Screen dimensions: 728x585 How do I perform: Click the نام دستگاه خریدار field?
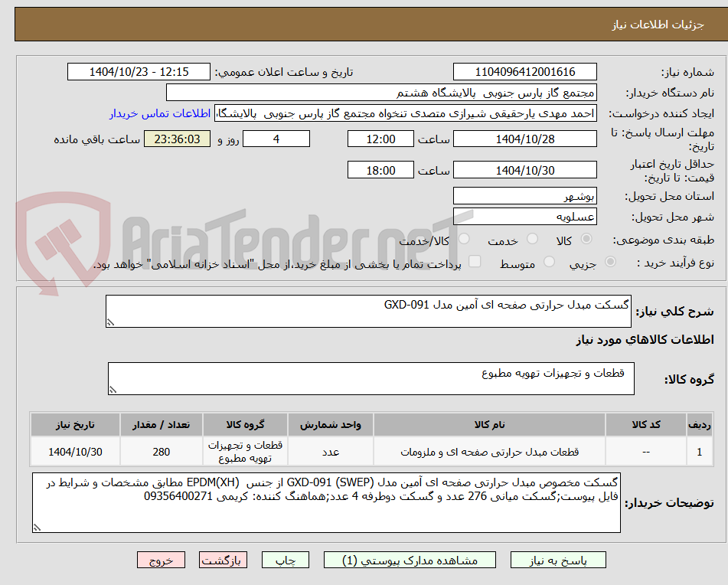coord(381,93)
